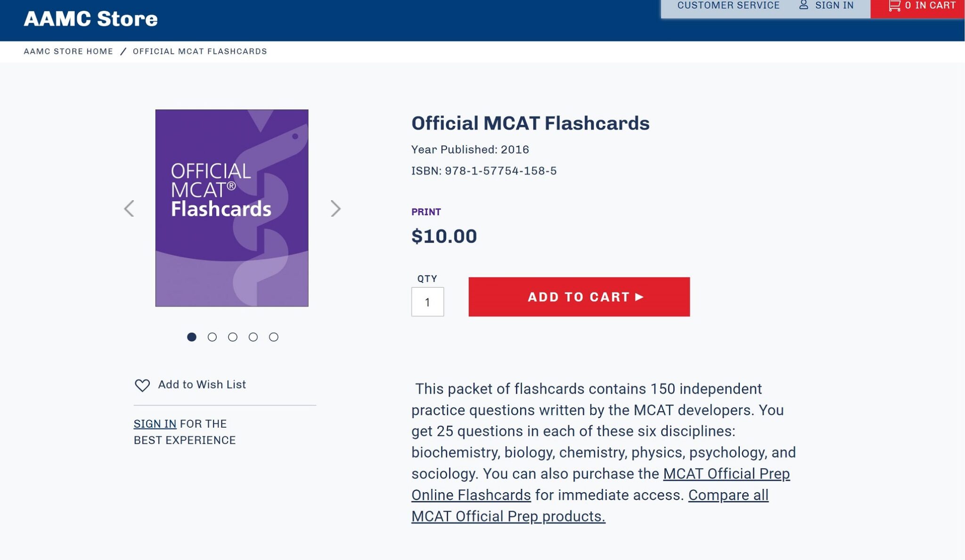The image size is (965, 560).
Task: Select the last carousel dot
Action: 273,337
